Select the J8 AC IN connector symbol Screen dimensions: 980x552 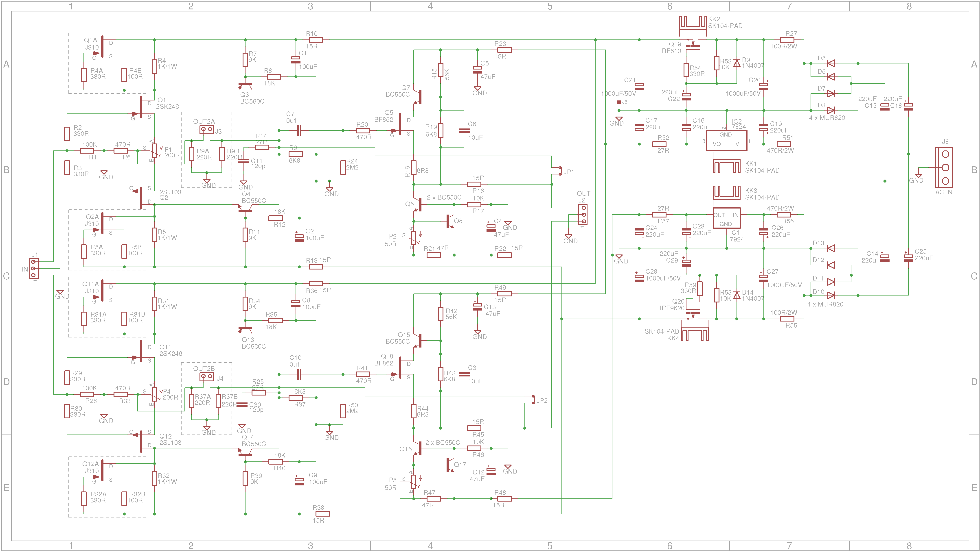tap(943, 167)
